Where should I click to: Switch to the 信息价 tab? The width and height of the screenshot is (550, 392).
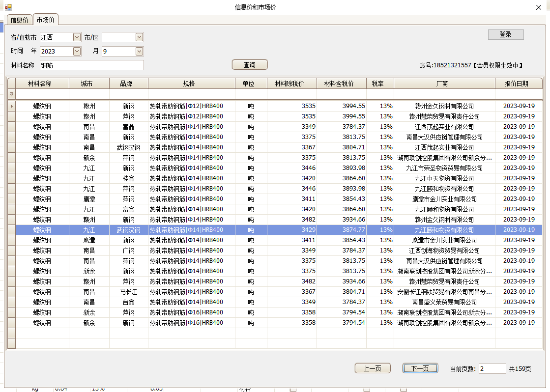point(20,20)
